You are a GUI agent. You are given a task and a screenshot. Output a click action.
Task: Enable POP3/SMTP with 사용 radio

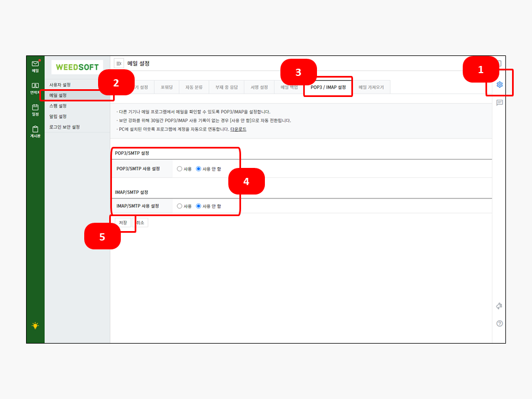180,169
